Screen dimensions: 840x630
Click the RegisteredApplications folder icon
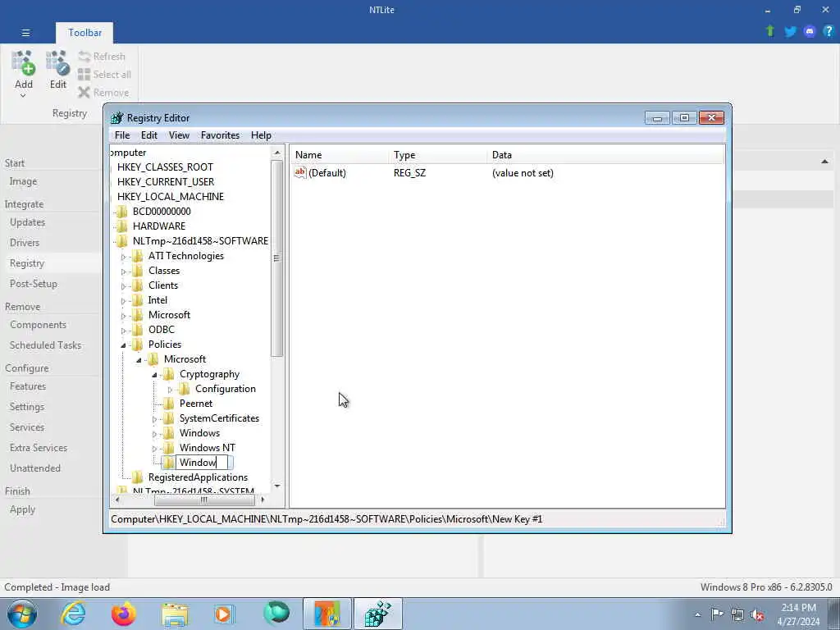137,477
